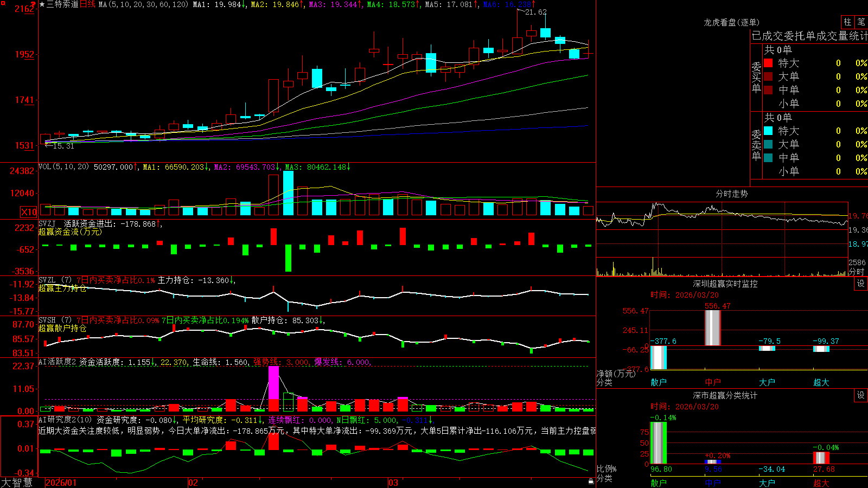Click the 超赢散户持仓 label

62,328
